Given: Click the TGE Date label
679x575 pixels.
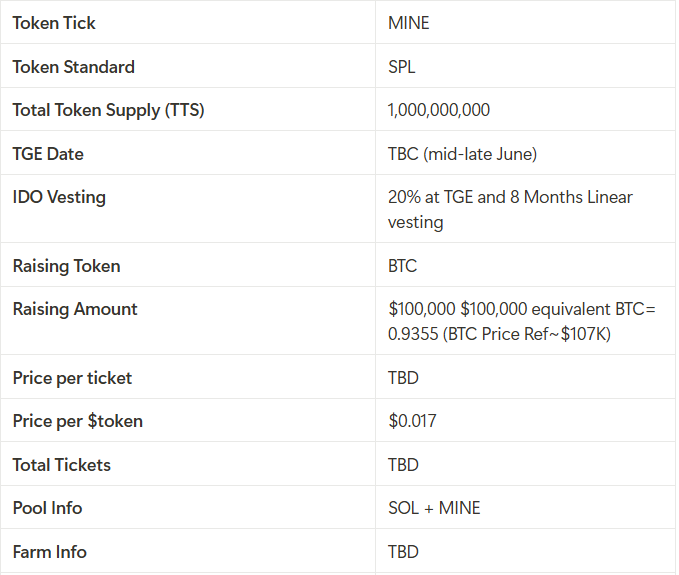Looking at the screenshot, I should pyautogui.click(x=48, y=154).
